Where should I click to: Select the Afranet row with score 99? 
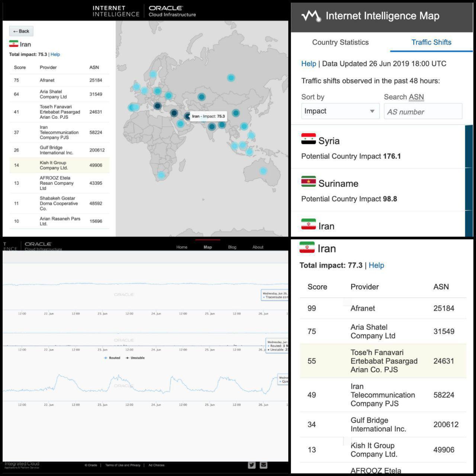(x=383, y=308)
